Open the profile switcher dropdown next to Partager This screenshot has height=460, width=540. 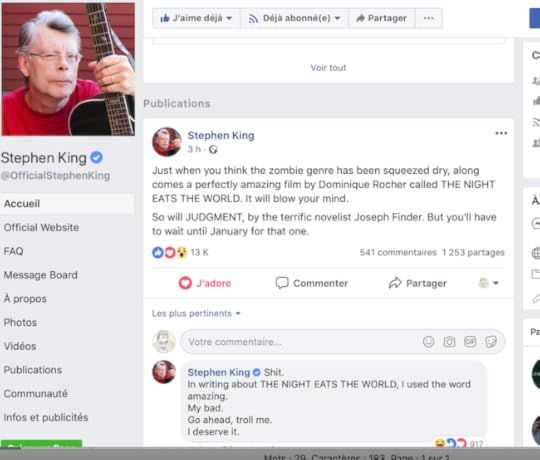point(488,283)
